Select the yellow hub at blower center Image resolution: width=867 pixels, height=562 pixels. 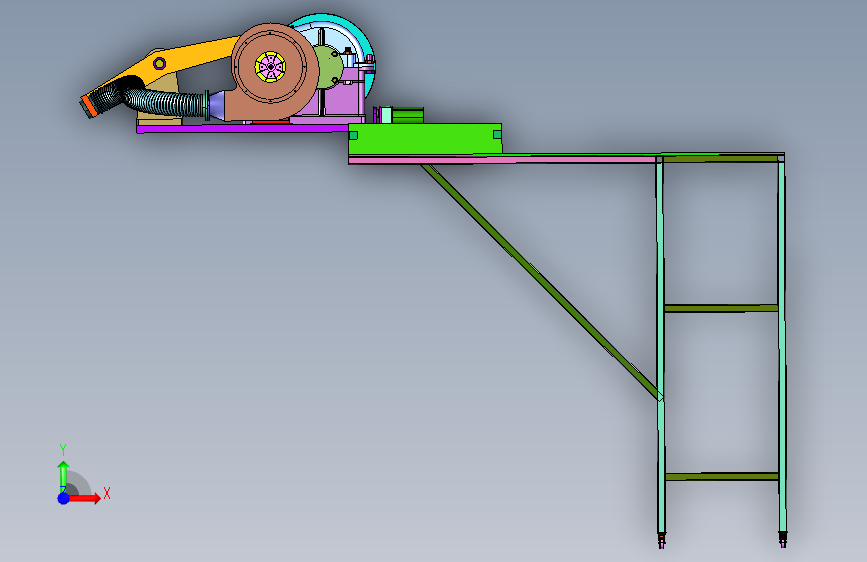coord(270,67)
